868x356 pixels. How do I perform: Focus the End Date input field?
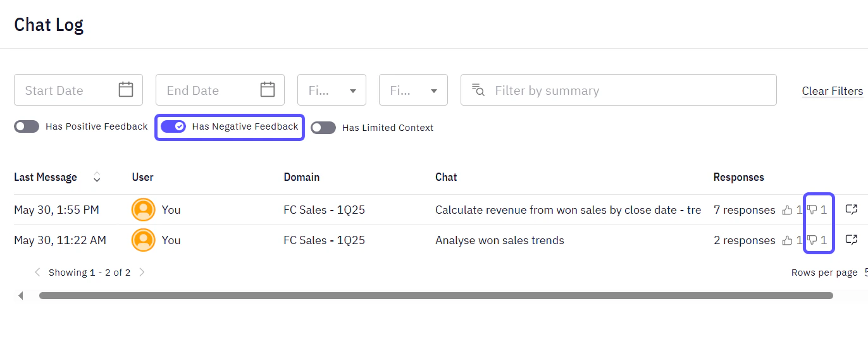coord(220,90)
